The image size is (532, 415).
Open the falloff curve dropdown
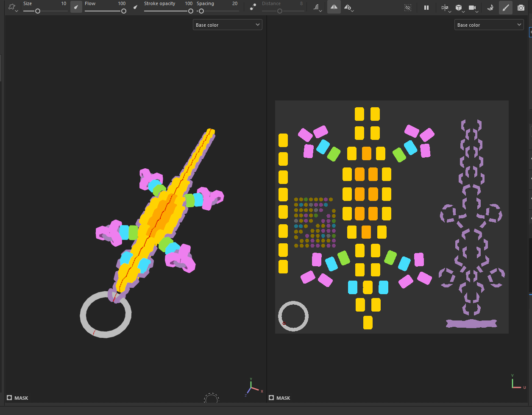click(318, 8)
